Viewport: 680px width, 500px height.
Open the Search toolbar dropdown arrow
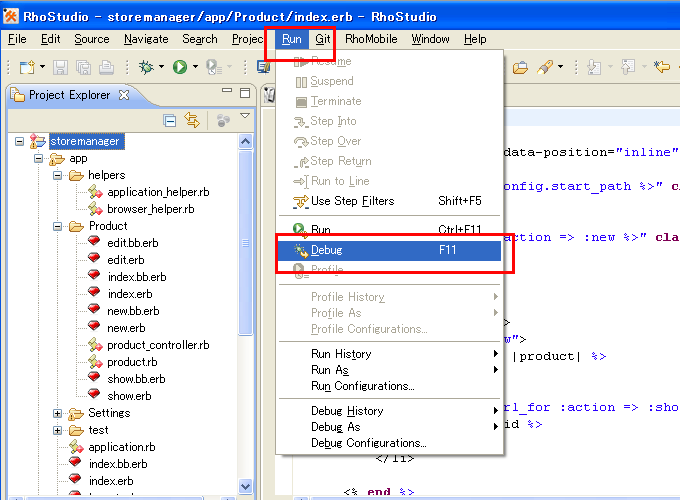click(x=561, y=67)
